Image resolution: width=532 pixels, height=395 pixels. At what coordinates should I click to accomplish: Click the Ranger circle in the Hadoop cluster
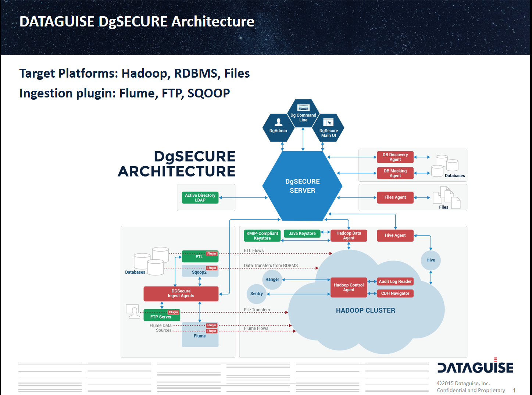click(272, 279)
